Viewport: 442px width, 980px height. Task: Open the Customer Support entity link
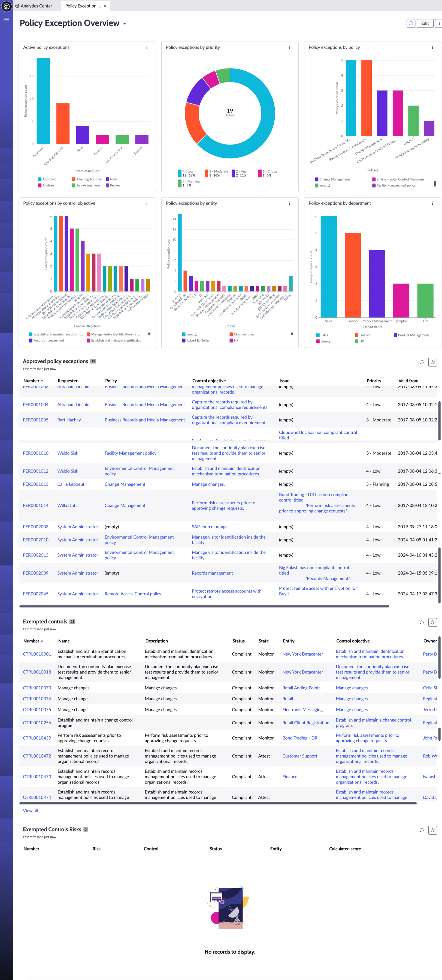click(300, 756)
